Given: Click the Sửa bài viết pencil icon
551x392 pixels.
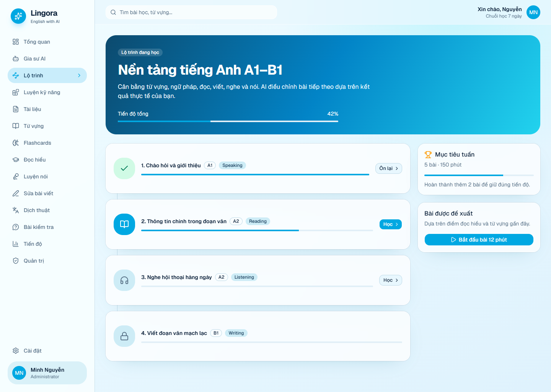Looking at the screenshot, I should [16, 193].
